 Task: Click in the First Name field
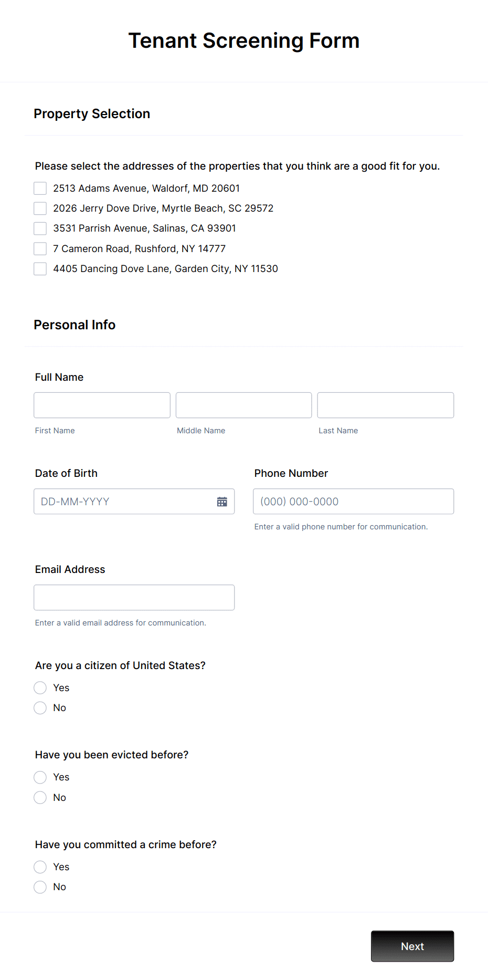[102, 405]
